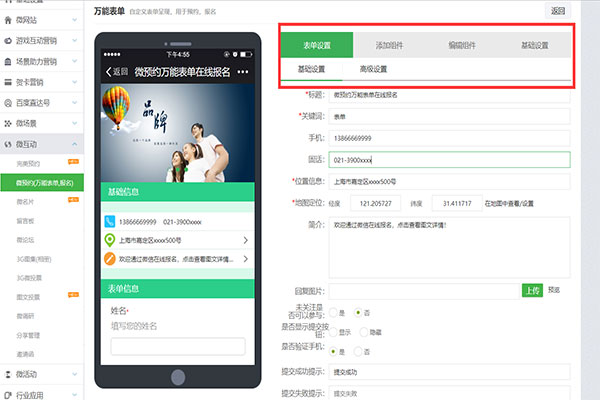The image size is (600, 400).
Task: Click the NEW badge next to 图文投票
Action: point(73,294)
